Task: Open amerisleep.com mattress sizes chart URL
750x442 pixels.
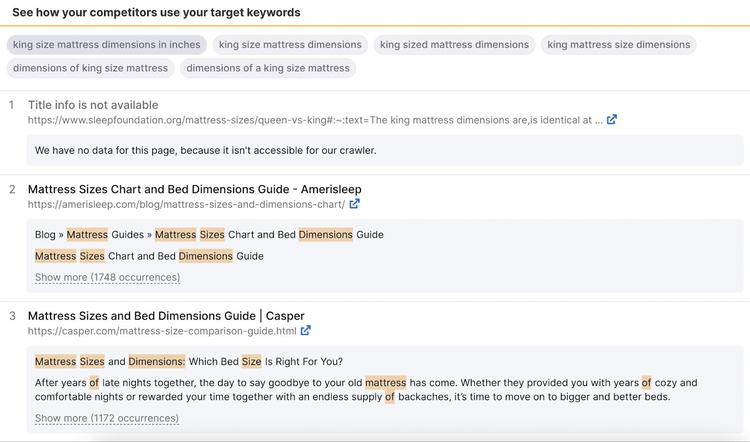Action: [187, 204]
